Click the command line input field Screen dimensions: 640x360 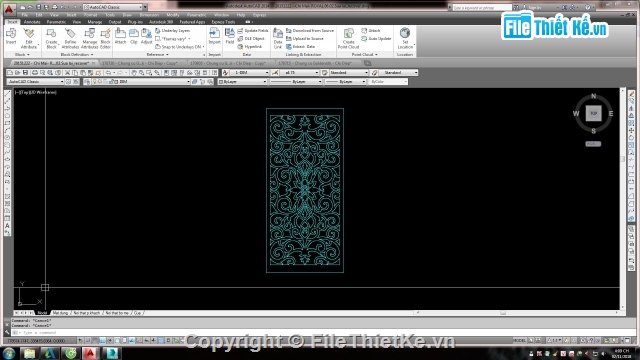click(322, 333)
